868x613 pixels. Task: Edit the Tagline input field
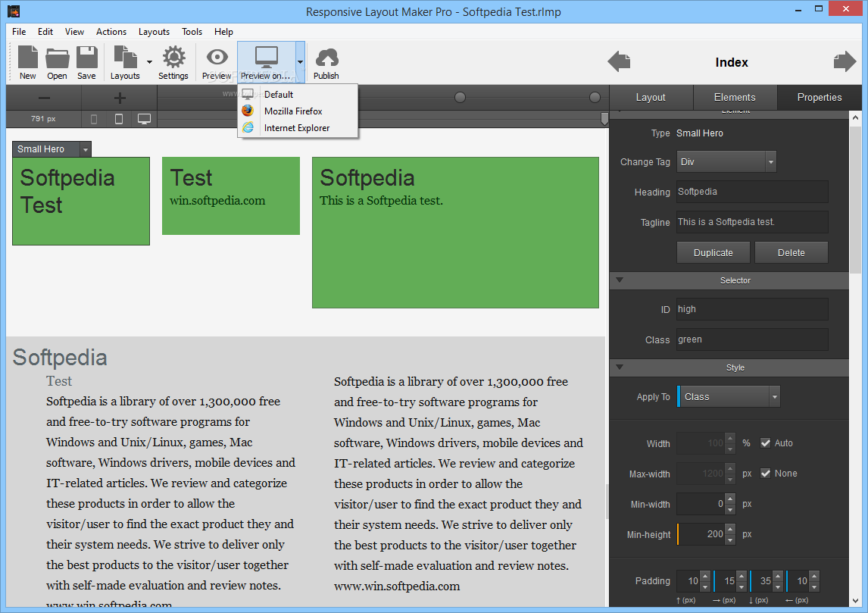click(x=752, y=222)
